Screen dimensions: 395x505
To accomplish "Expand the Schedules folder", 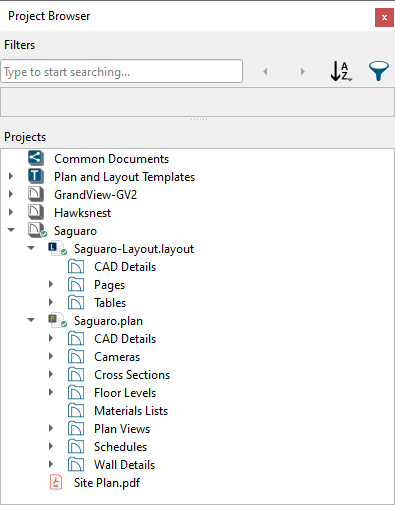I will tap(51, 446).
